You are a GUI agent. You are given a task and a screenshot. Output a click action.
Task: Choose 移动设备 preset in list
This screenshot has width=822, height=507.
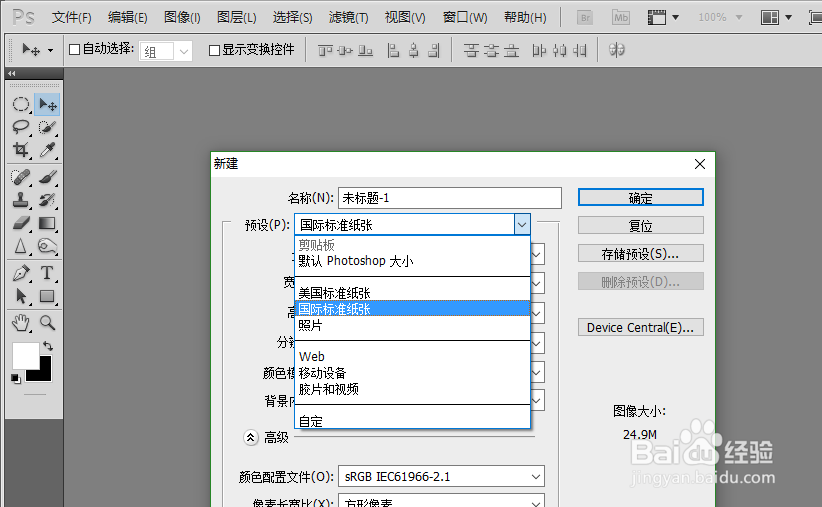[x=412, y=373]
